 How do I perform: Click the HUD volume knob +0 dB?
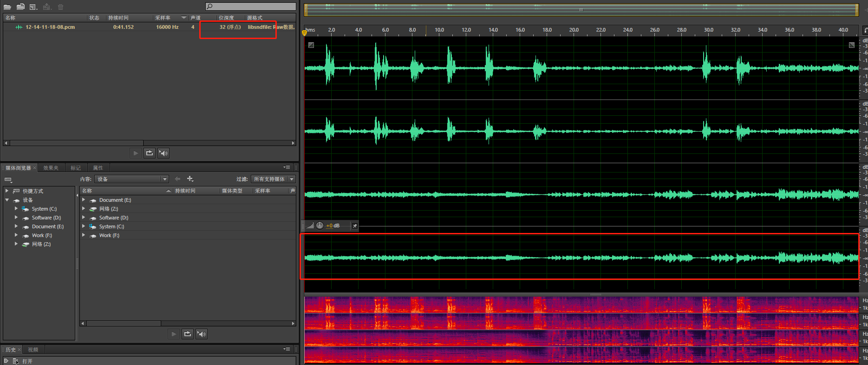click(x=320, y=226)
